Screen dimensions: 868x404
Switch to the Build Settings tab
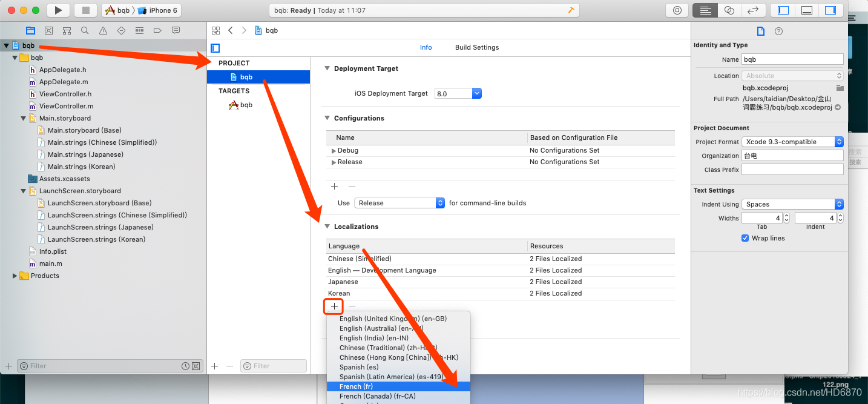coord(477,47)
